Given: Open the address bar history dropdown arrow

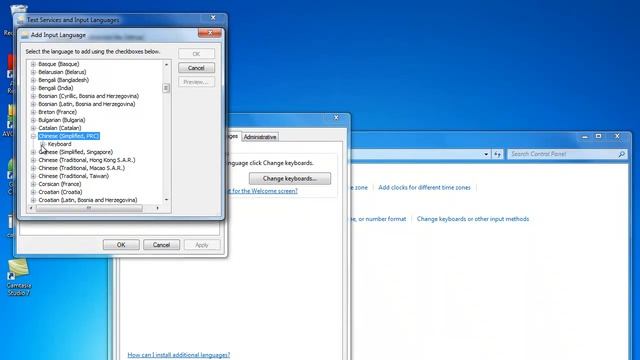Looking at the screenshot, I should tap(486, 154).
